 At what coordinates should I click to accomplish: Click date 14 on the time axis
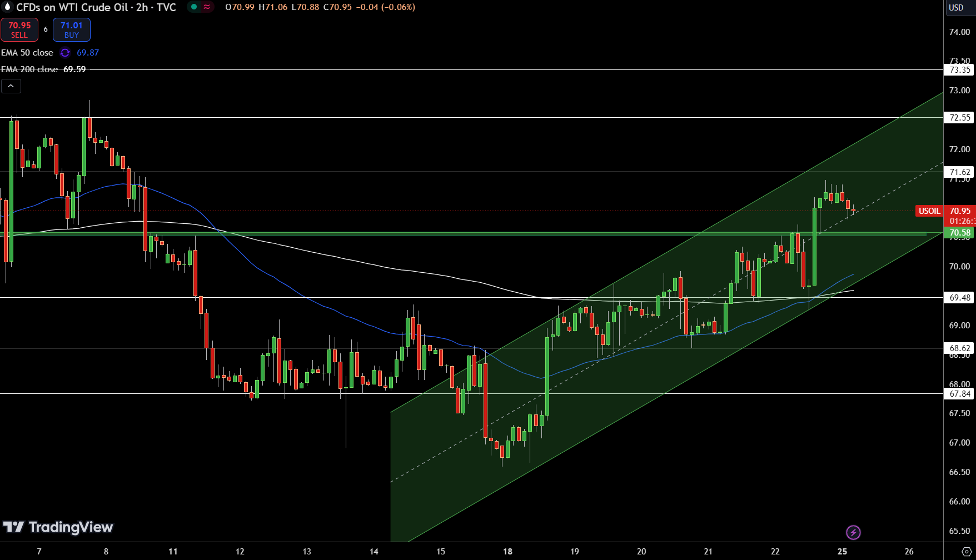point(374,552)
